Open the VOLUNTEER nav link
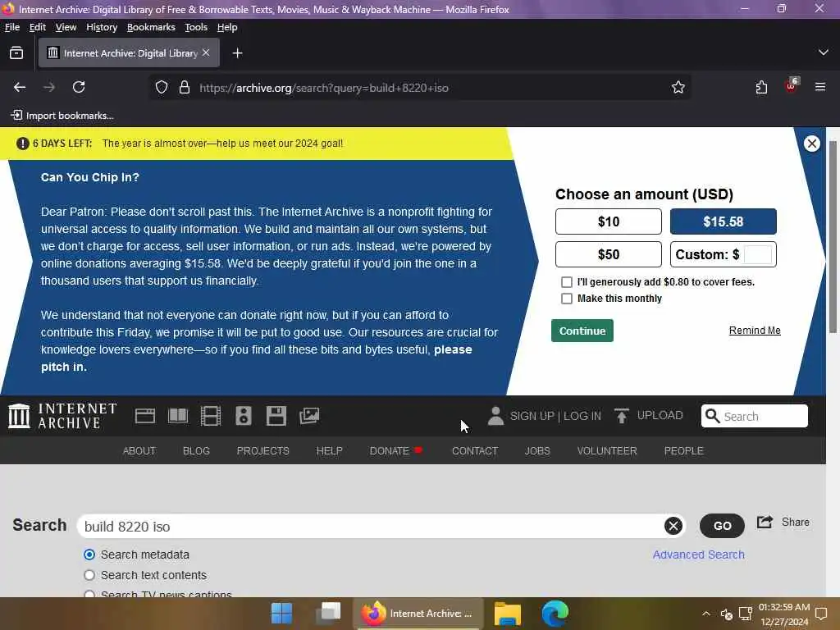This screenshot has height=630, width=840. [x=607, y=451]
